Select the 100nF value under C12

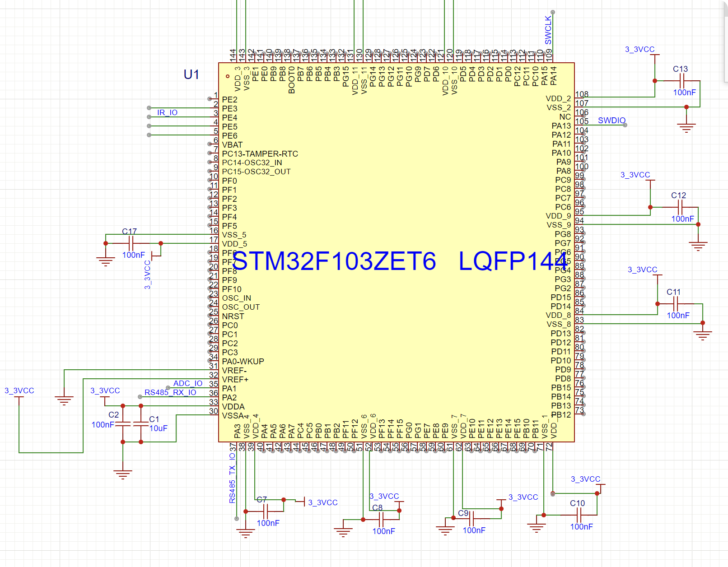pyautogui.click(x=683, y=219)
